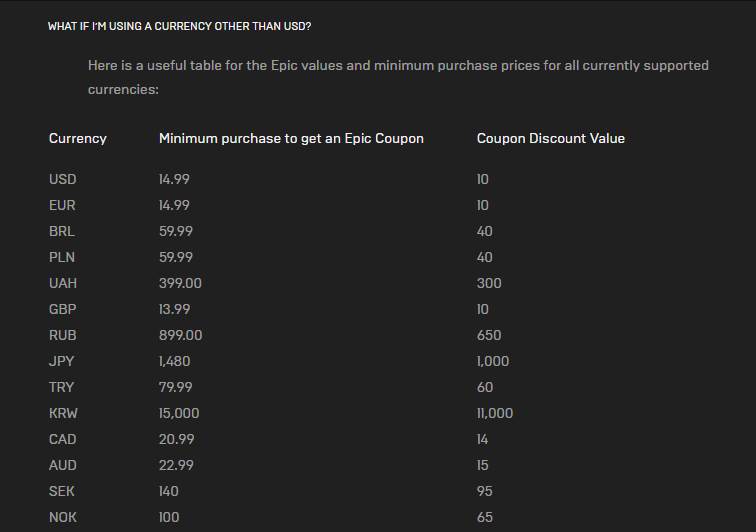Click the intro paragraph about Epic values

click(398, 77)
